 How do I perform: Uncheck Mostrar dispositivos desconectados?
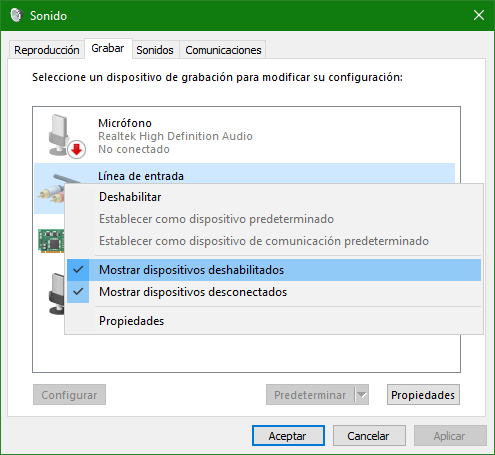pyautogui.click(x=274, y=292)
